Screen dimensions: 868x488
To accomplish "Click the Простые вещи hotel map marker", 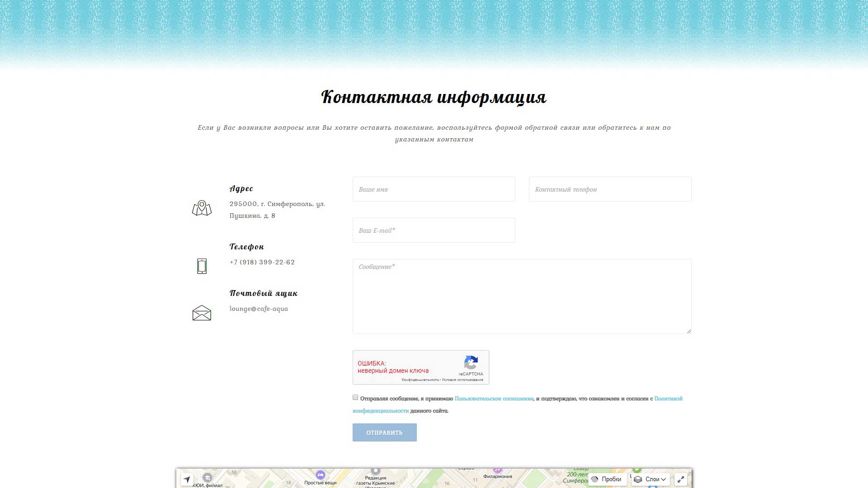I will pos(321,475).
